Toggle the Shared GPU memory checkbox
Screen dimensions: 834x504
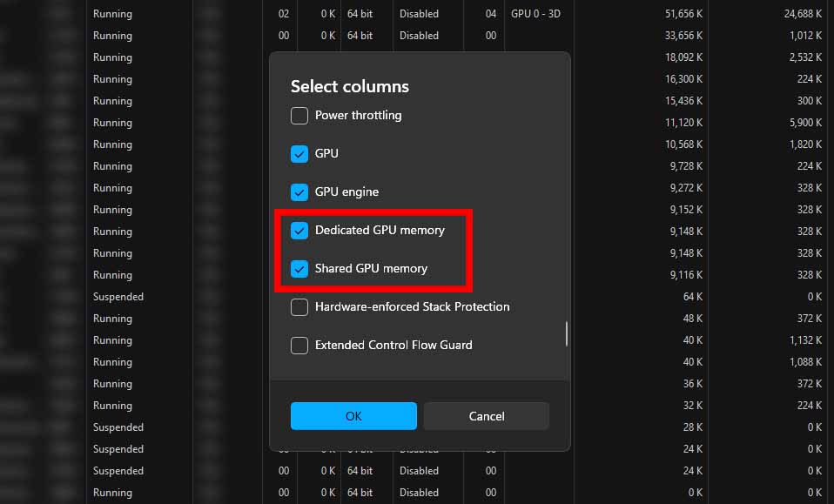pyautogui.click(x=299, y=269)
